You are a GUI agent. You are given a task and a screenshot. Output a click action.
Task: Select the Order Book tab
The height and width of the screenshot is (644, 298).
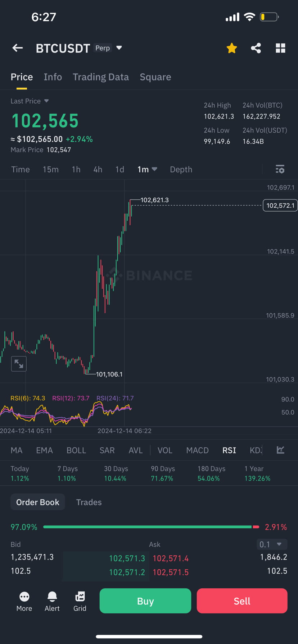pos(38,502)
